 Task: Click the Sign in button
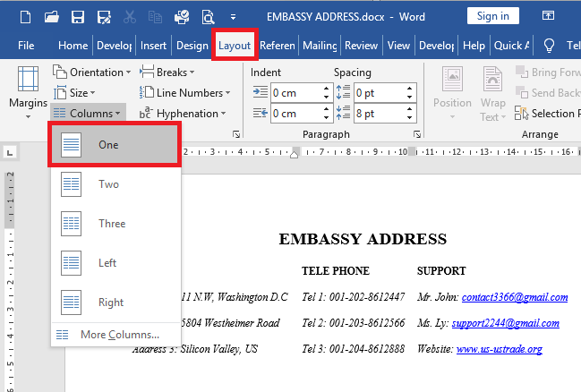tap(492, 16)
